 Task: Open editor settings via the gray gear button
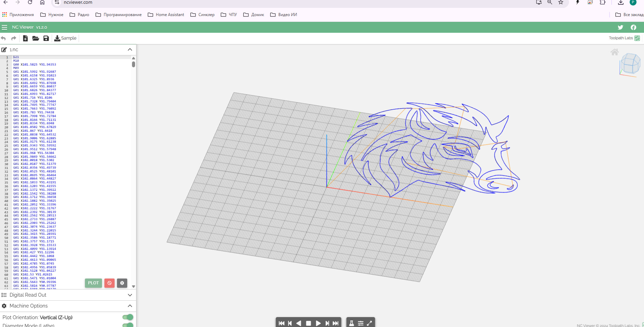click(x=122, y=283)
